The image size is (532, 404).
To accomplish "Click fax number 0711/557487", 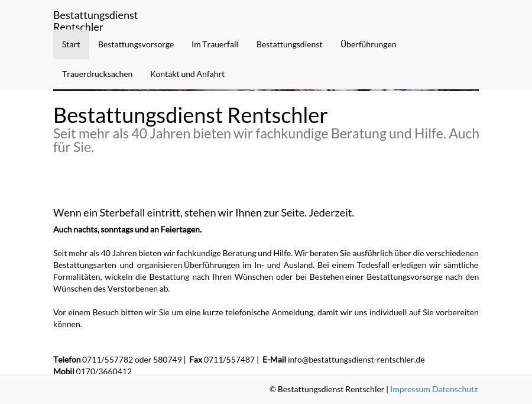I will 229,360.
